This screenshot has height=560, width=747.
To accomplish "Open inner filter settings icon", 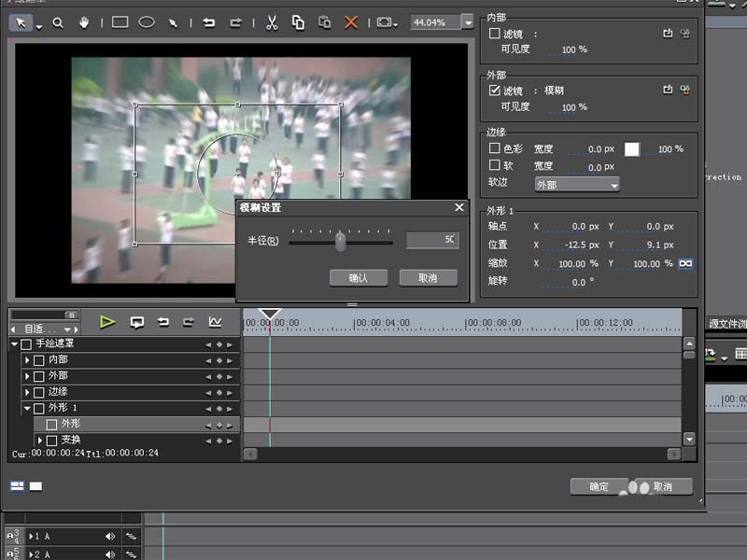I will pos(685,34).
